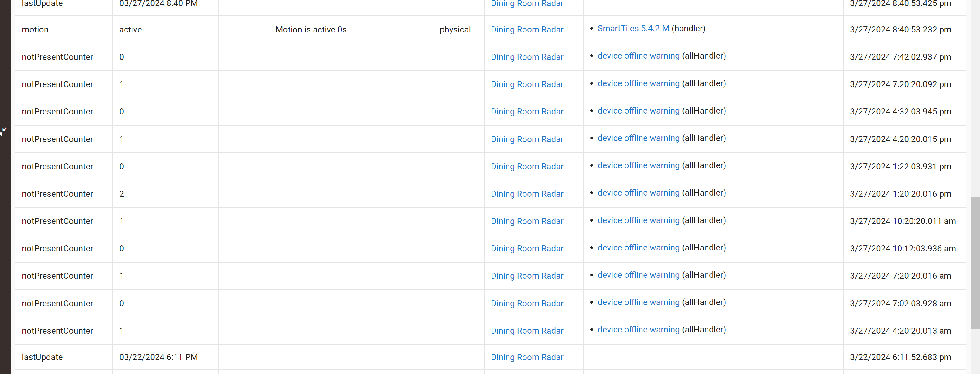Open device offline warning at 7:20:20.016 am
Viewport: 980px width, 374px height.
638,275
